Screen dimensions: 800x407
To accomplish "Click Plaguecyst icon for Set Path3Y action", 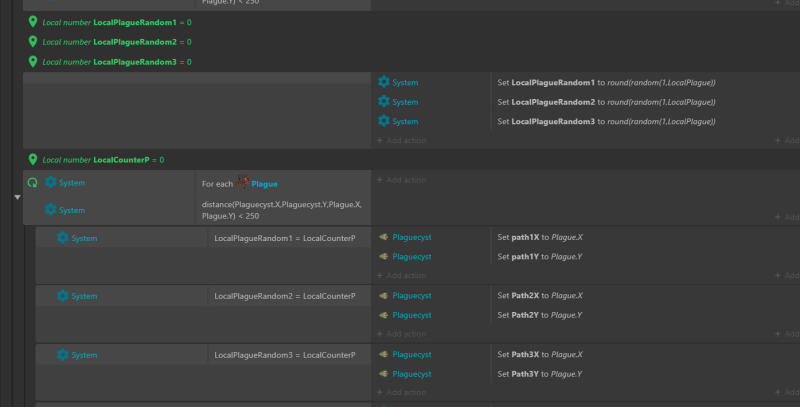I will (x=384, y=373).
